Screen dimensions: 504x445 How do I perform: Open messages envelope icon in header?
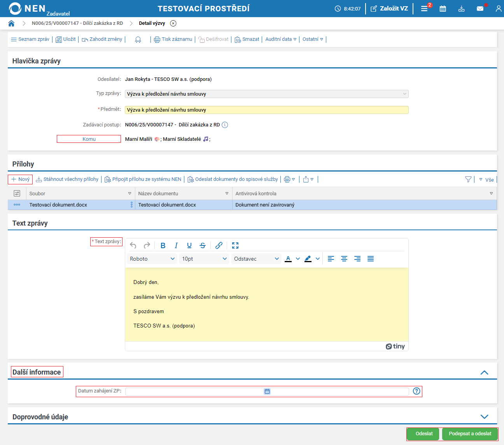pos(480,9)
